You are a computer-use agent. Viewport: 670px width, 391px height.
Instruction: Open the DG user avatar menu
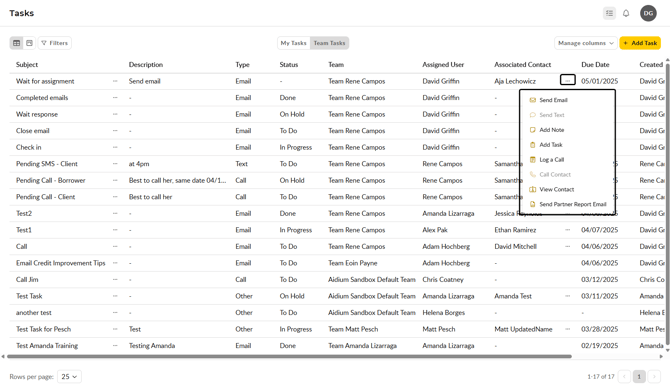648,13
